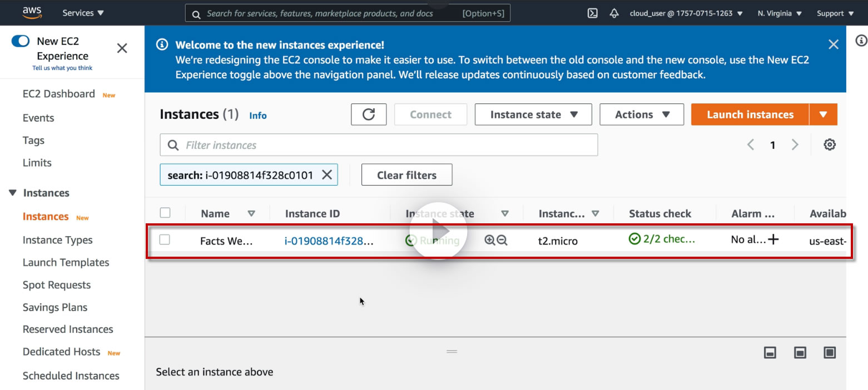The image size is (868, 390).
Task: Click the refresh instances icon button
Action: (368, 114)
